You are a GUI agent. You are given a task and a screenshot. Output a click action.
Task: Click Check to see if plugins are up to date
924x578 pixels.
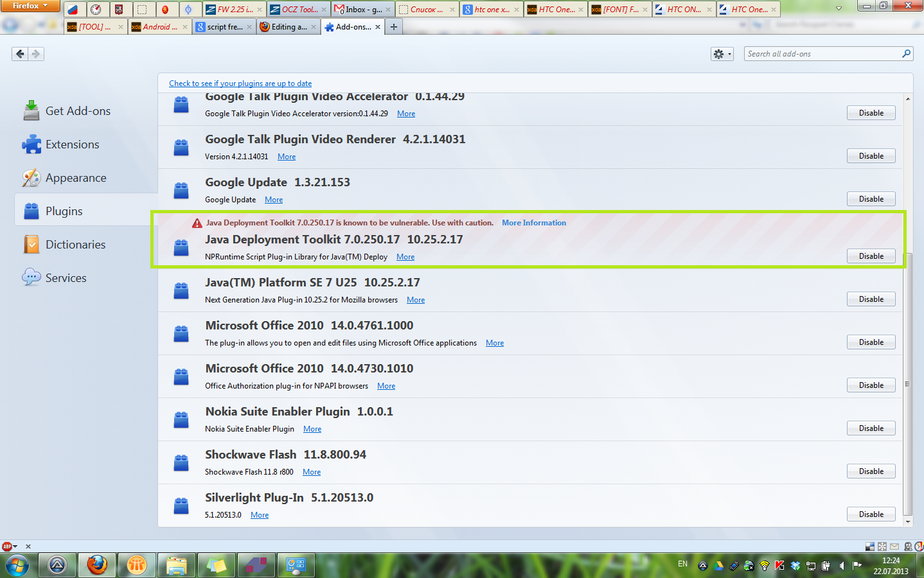pos(240,83)
